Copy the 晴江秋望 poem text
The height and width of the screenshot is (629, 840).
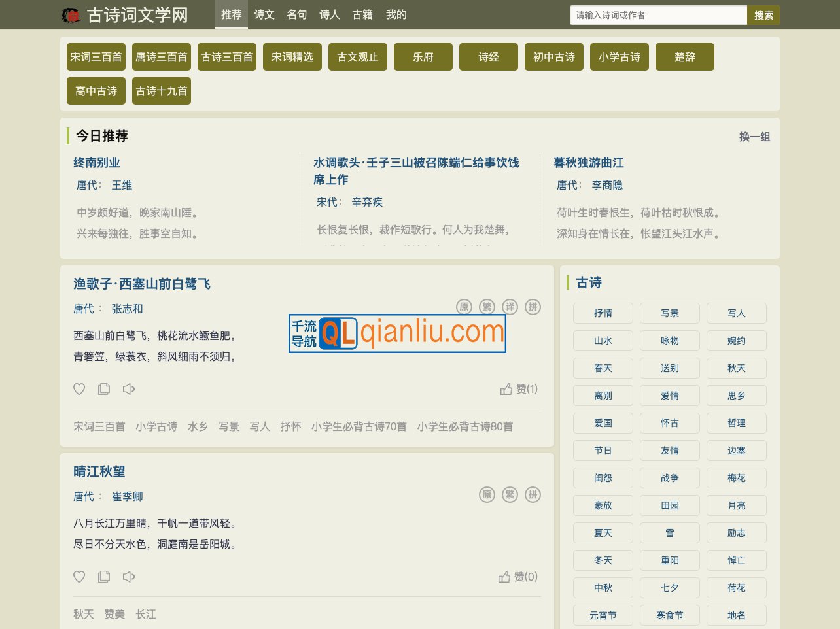click(x=103, y=577)
